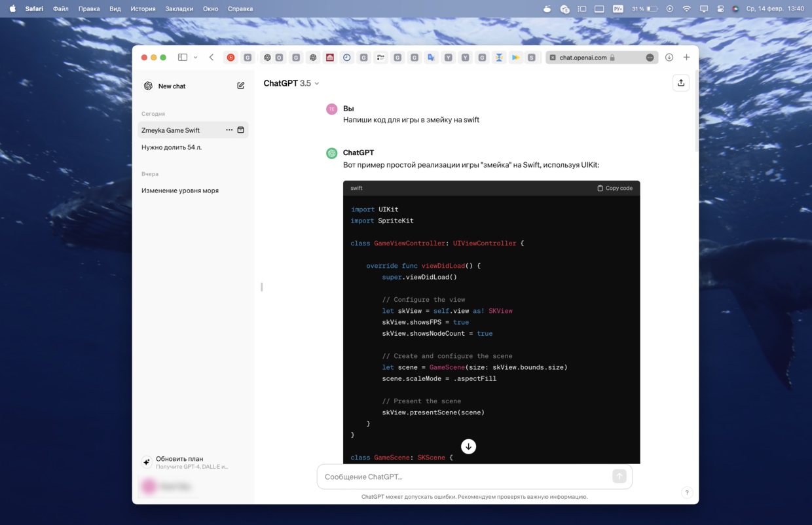Switch to the red play-icon tab
The width and height of the screenshot is (812, 525).
click(231, 58)
